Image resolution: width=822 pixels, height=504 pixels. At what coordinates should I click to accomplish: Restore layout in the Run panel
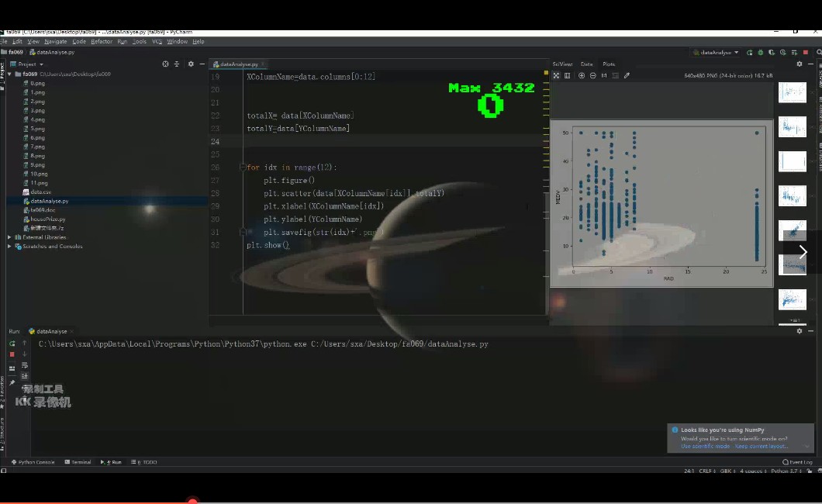[x=12, y=368]
